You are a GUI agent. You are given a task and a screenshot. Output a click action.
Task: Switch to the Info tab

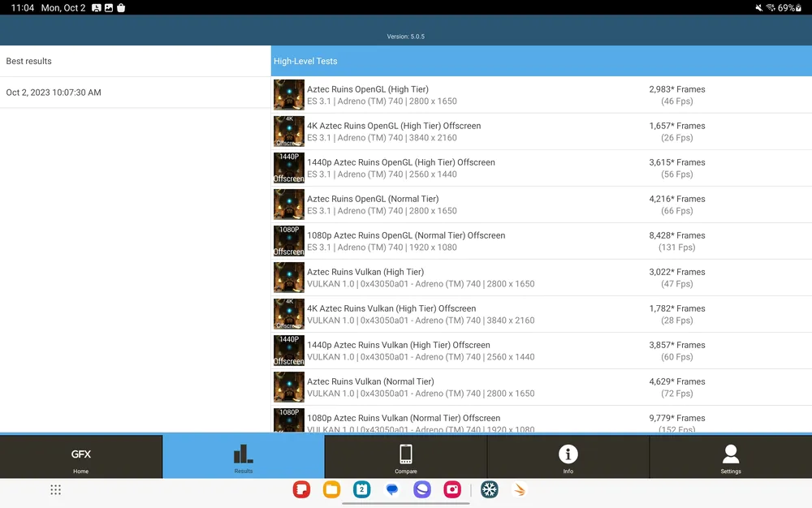[568, 457]
